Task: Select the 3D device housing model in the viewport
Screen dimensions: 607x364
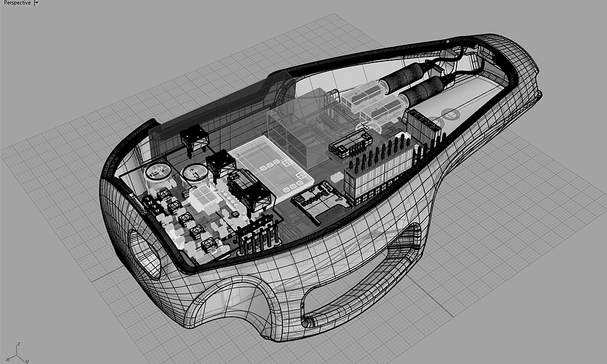Action: 320,187
